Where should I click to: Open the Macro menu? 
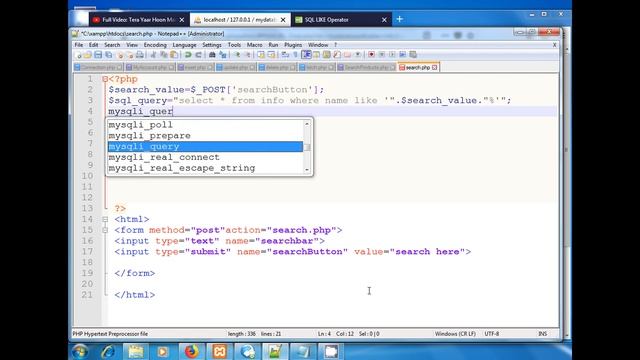254,45
